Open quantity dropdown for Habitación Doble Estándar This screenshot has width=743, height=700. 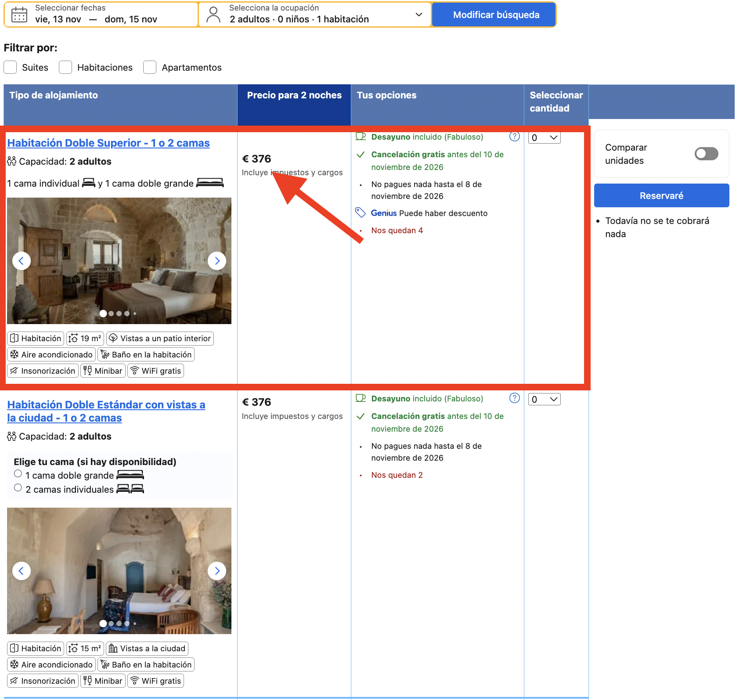[x=545, y=399]
